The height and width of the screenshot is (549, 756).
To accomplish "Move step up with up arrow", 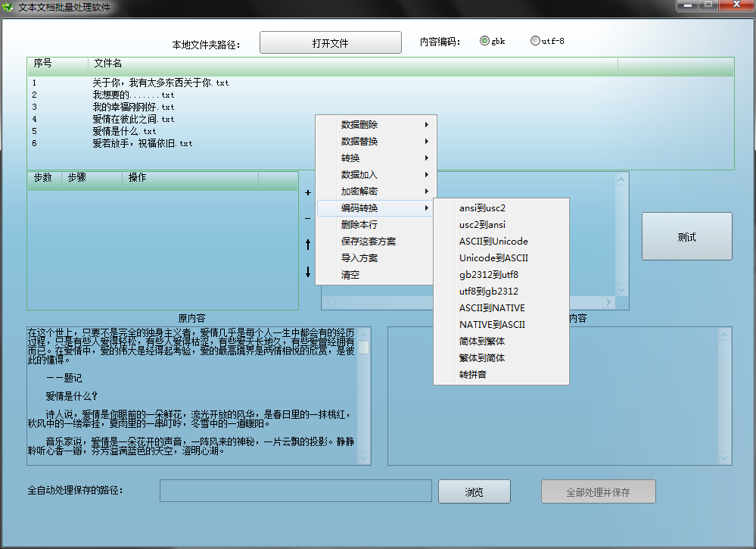I will coord(308,245).
